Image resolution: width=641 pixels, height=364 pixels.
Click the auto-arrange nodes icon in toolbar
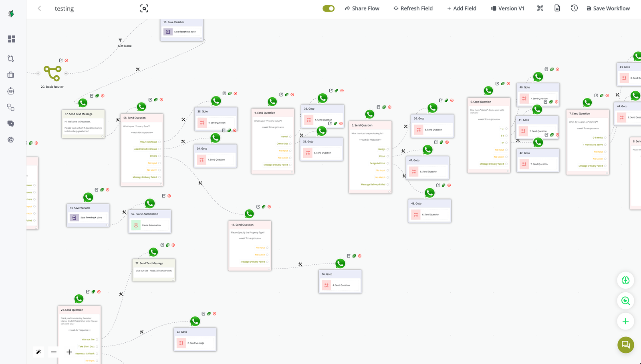click(540, 8)
